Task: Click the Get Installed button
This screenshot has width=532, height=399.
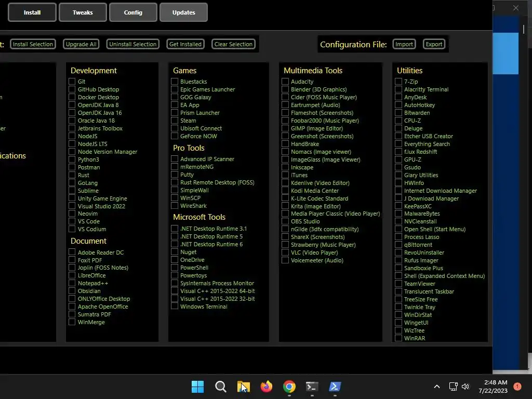Action: [185, 44]
